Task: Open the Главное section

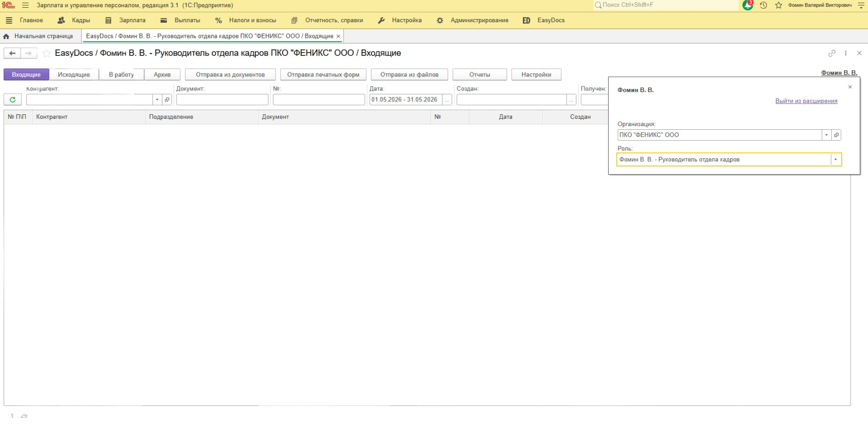Action: [32, 21]
